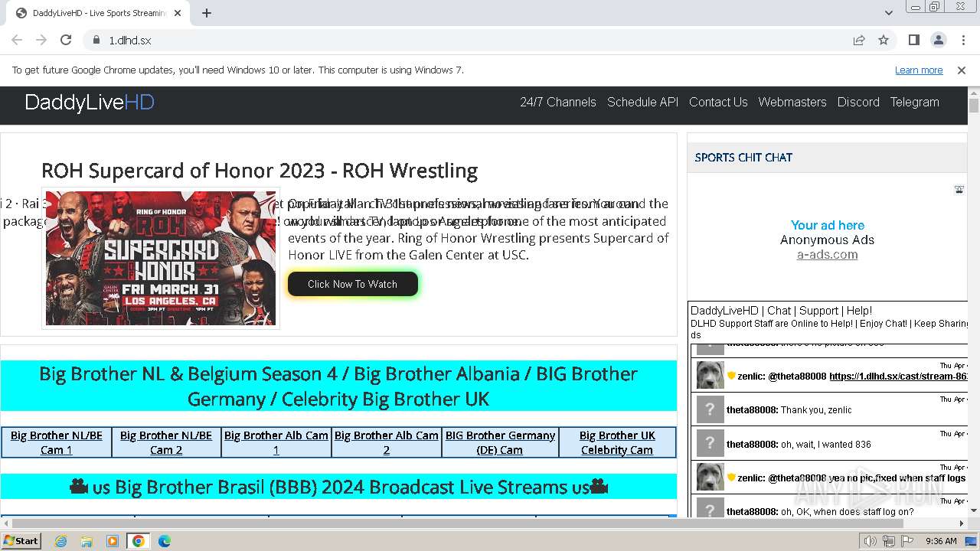Screen dimensions: 980x551
Task: Open Learn more link on update bar
Action: (919, 70)
